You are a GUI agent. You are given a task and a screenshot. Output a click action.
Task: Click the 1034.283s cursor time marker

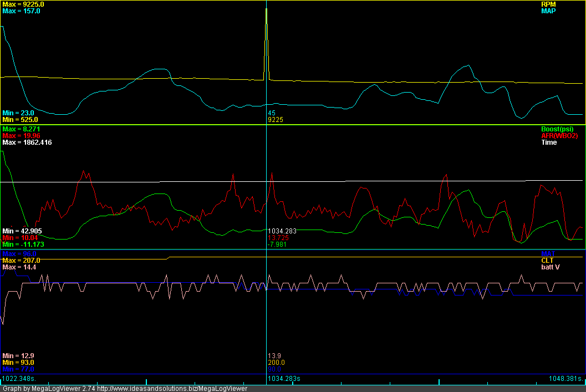pos(284,379)
